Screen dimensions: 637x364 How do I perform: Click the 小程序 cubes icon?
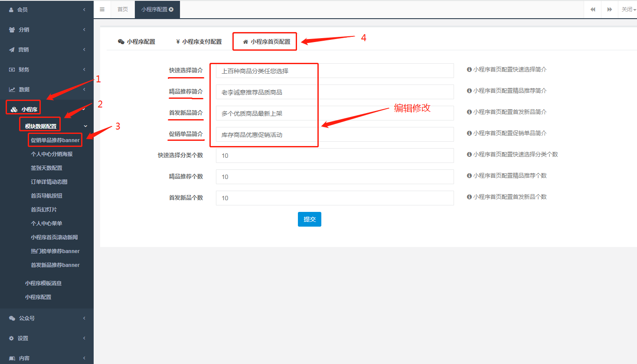click(14, 109)
